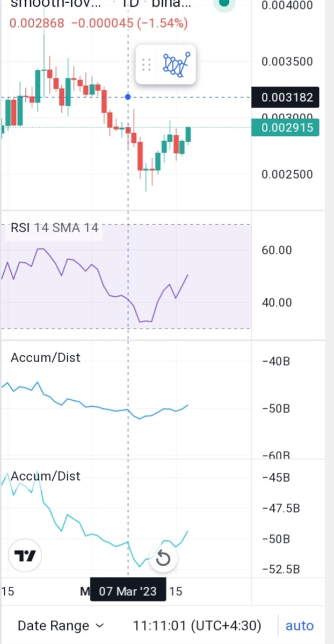
Task: Select the RSI 14 SMA 14 legend
Action: tap(54, 228)
